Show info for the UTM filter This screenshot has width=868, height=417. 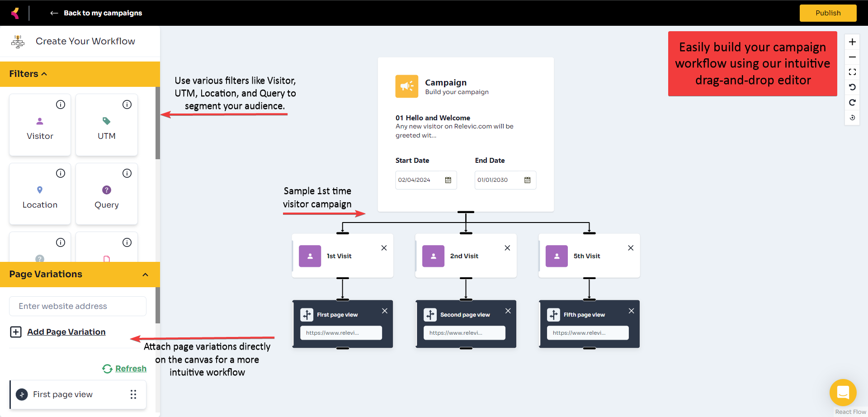127,104
